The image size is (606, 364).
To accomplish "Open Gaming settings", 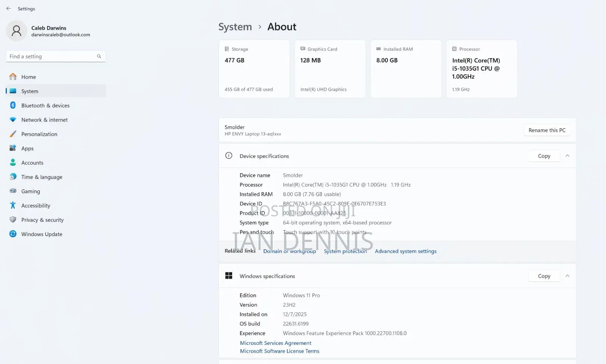I will click(56, 191).
